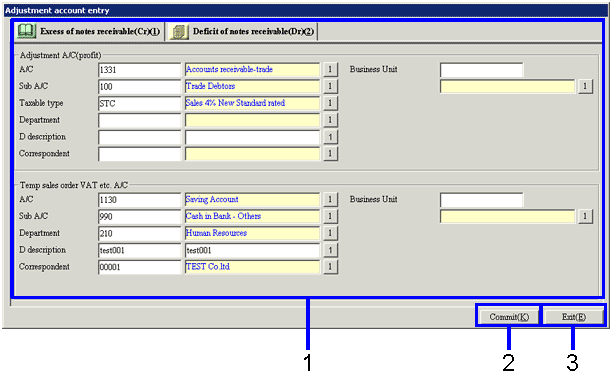613x380 pixels.
Task: Open lookup for Sales 4% New Standard rated
Action: point(330,103)
